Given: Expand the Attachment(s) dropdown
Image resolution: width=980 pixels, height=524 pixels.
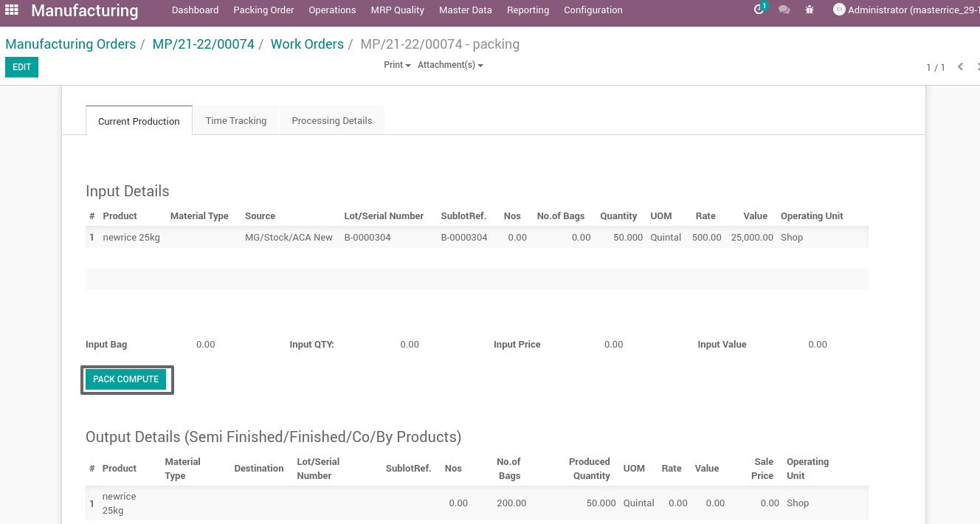Looking at the screenshot, I should click(x=450, y=64).
